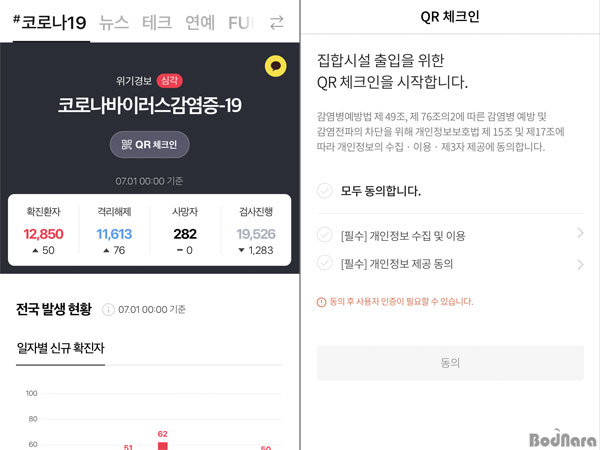600x450 pixels.
Task: Switch to the 테크 tab
Action: 157,23
